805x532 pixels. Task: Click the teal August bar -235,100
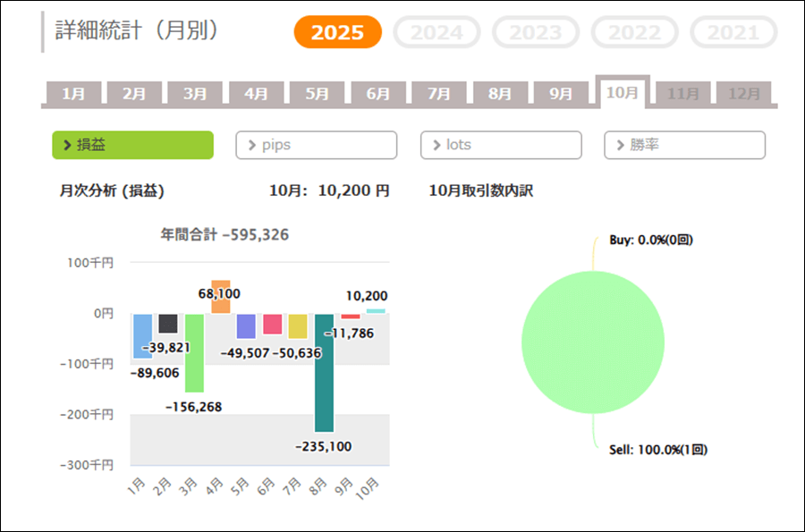(325, 373)
